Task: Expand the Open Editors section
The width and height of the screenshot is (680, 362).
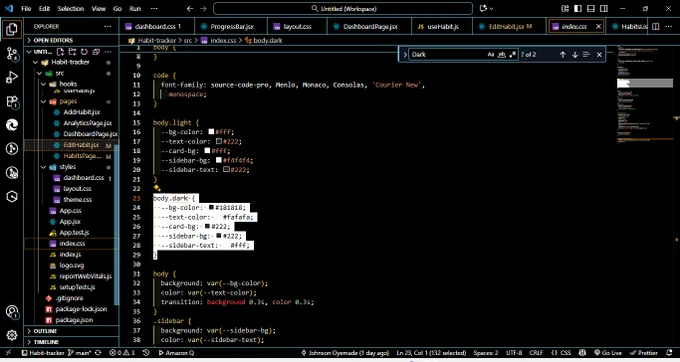Action: pyautogui.click(x=71, y=40)
